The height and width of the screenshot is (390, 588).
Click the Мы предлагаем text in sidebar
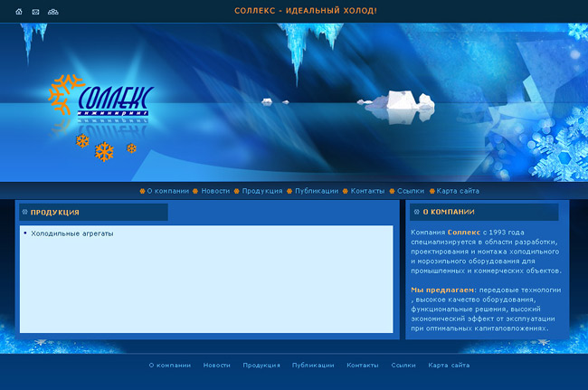(x=442, y=290)
